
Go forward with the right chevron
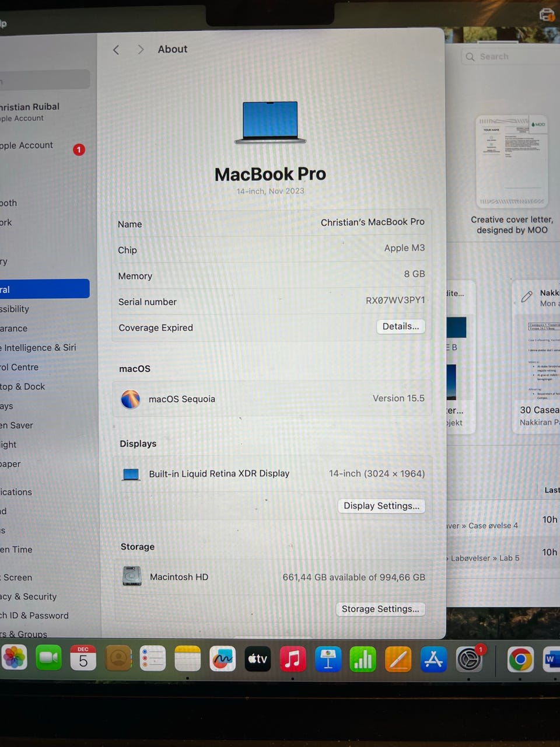141,50
